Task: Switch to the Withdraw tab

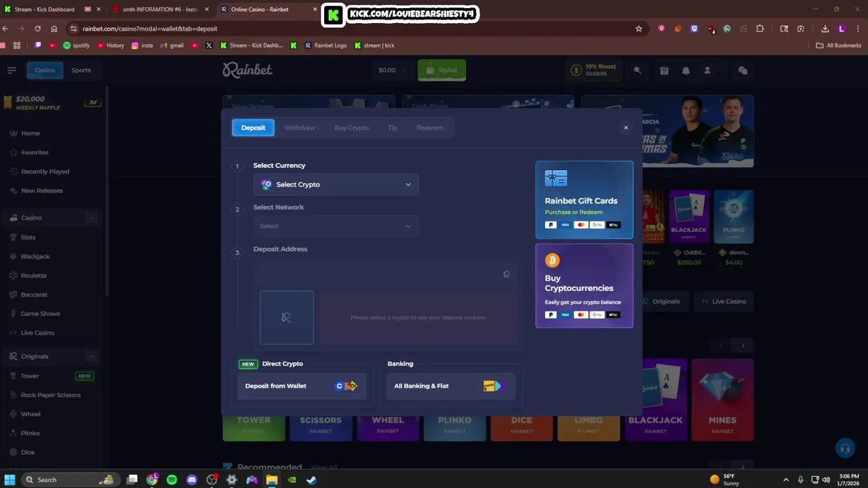Action: 300,127
